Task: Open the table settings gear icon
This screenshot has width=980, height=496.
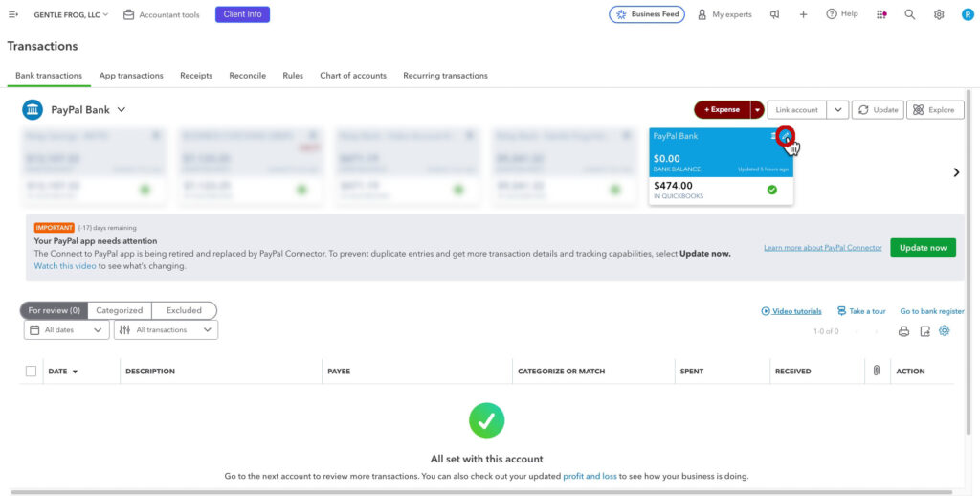Action: point(945,331)
